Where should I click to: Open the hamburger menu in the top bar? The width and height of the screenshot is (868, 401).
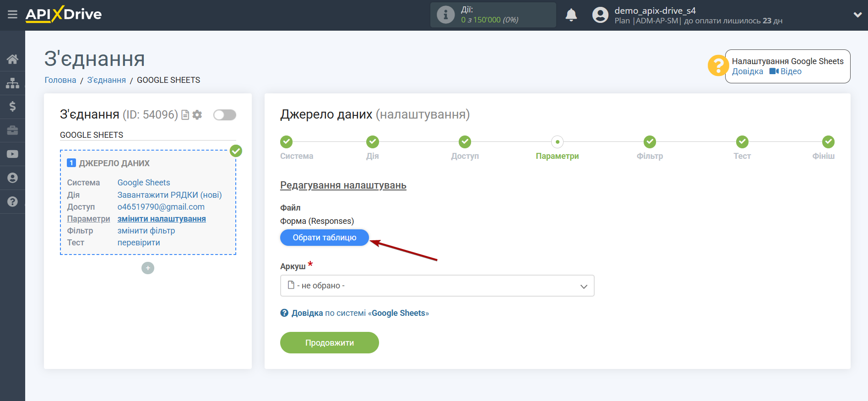point(12,15)
